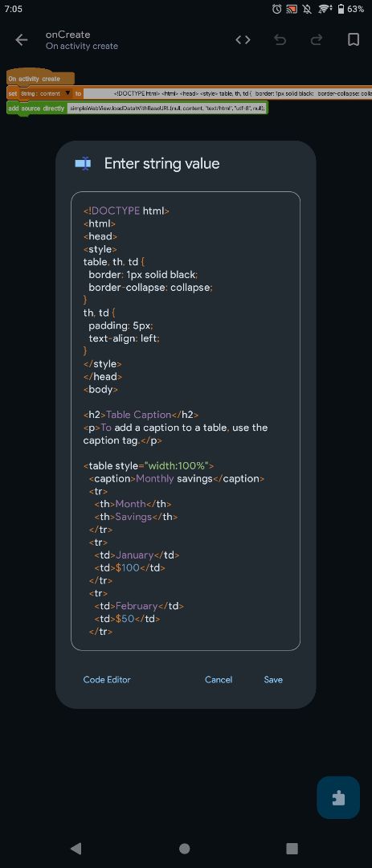This screenshot has height=868, width=372.
Task: Save the entered string value
Action: 273,679
